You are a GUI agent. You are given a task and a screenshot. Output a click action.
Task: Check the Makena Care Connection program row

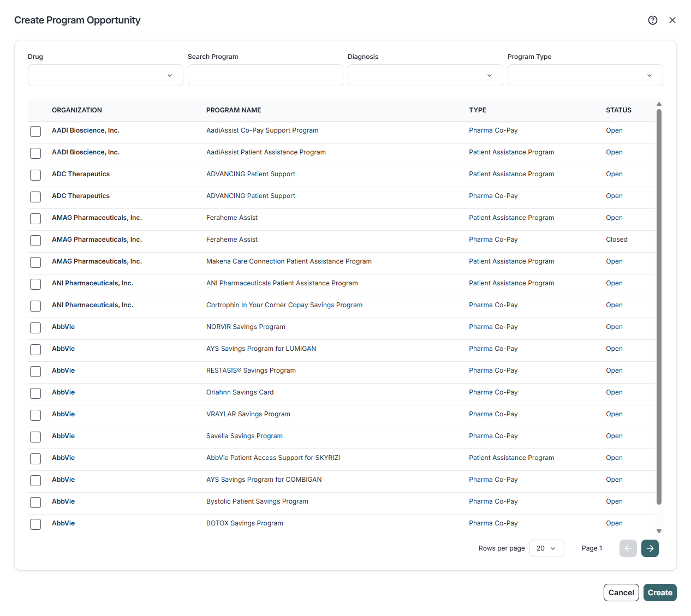pos(35,262)
